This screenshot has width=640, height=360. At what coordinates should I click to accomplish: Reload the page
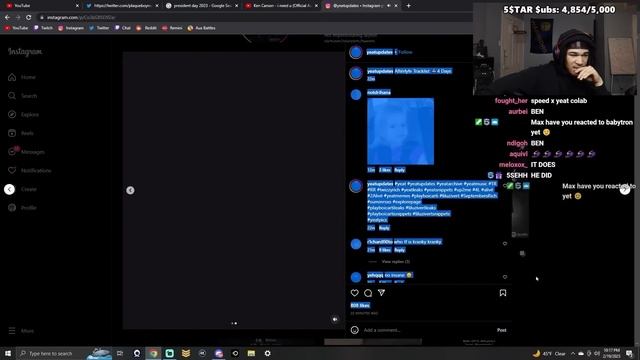click(x=29, y=18)
